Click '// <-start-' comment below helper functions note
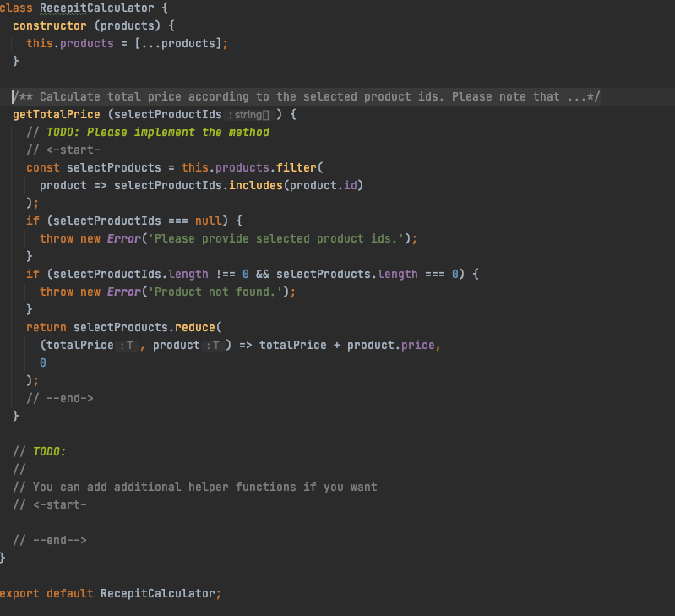The height and width of the screenshot is (616, 675). (x=50, y=504)
